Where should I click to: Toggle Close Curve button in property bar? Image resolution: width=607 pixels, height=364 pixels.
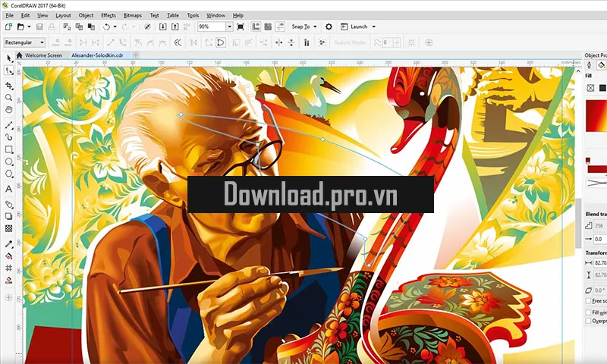[x=221, y=42]
